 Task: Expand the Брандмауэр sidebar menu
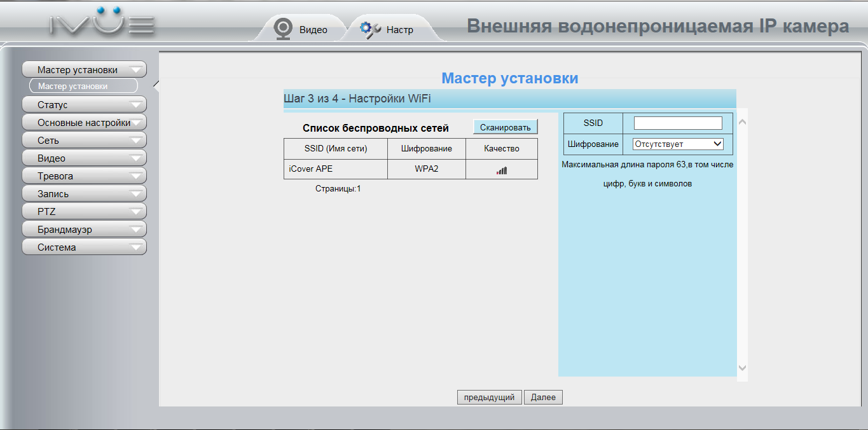(85, 230)
